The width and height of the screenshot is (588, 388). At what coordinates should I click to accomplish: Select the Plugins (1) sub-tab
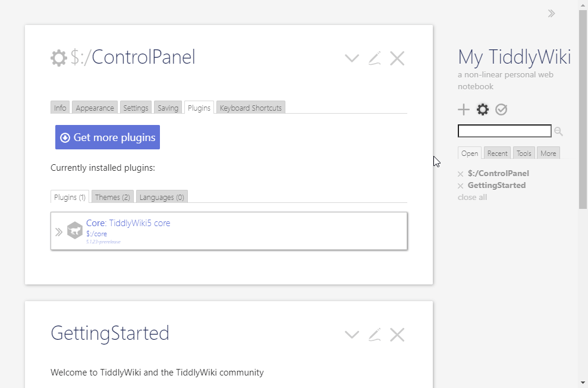click(x=70, y=197)
